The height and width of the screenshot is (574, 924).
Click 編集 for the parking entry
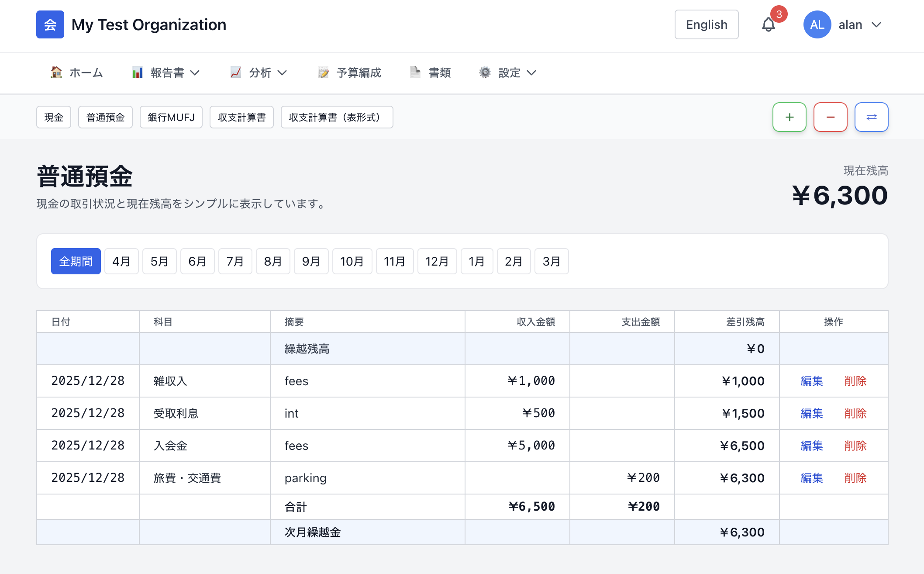(811, 478)
